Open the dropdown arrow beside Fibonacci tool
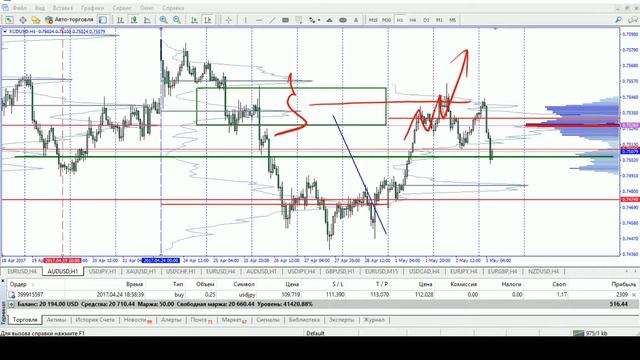The width and height of the screenshot is (640, 360). tap(318, 20)
